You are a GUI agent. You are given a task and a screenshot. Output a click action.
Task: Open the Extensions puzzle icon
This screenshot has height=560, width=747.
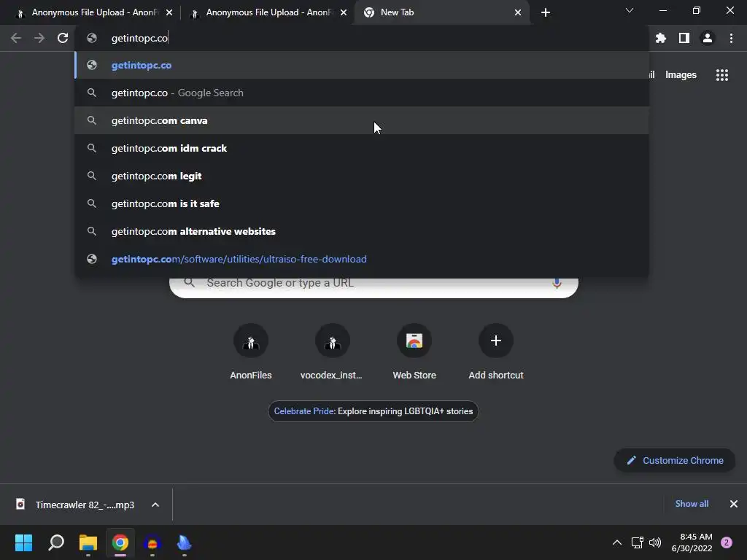coord(661,38)
